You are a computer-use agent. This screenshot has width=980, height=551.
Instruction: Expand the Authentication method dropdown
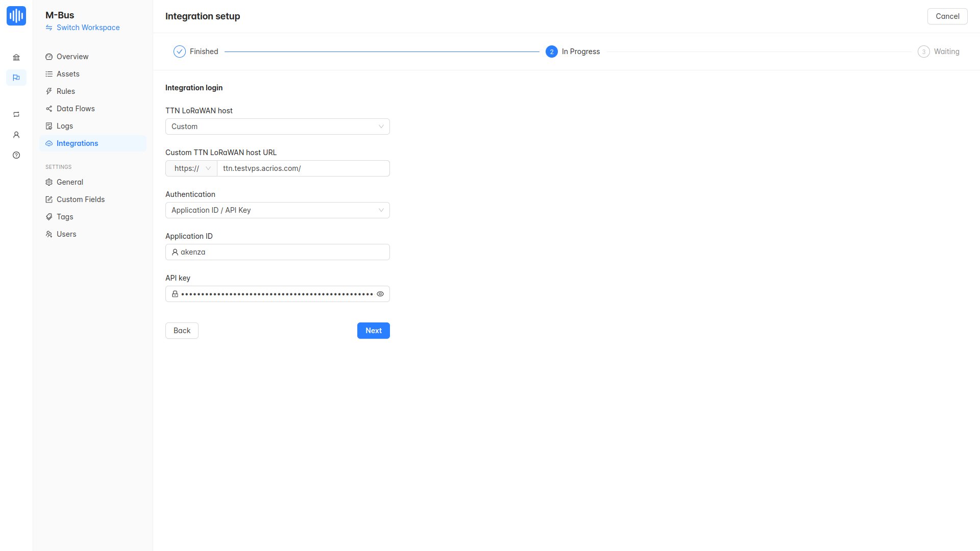pyautogui.click(x=277, y=210)
